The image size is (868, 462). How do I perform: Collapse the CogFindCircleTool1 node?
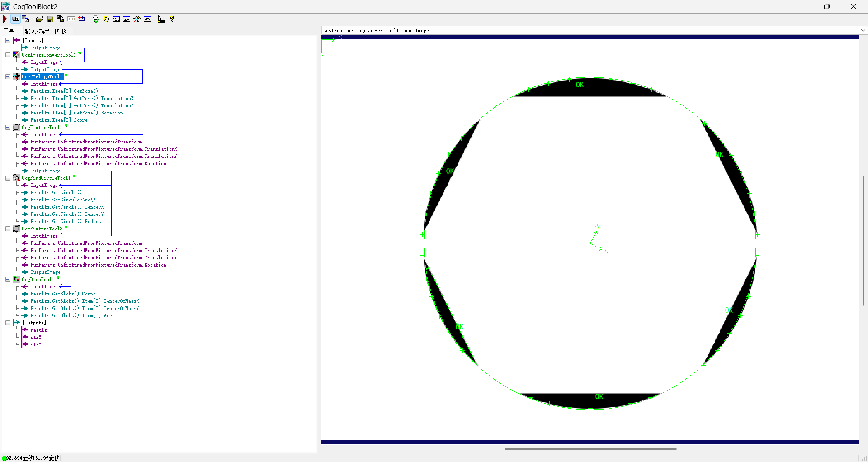[8, 178]
